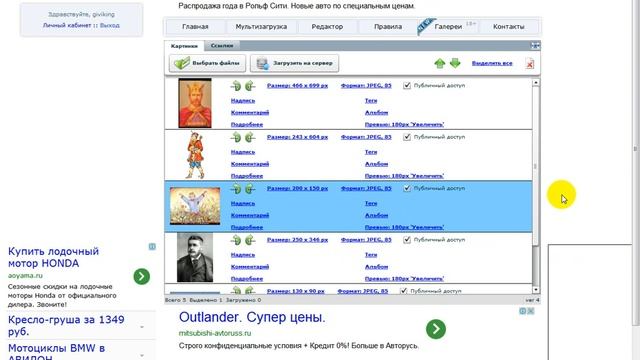Open the Мультизагрузка navigation tab
Screen dimensions: 640x360
point(261,27)
